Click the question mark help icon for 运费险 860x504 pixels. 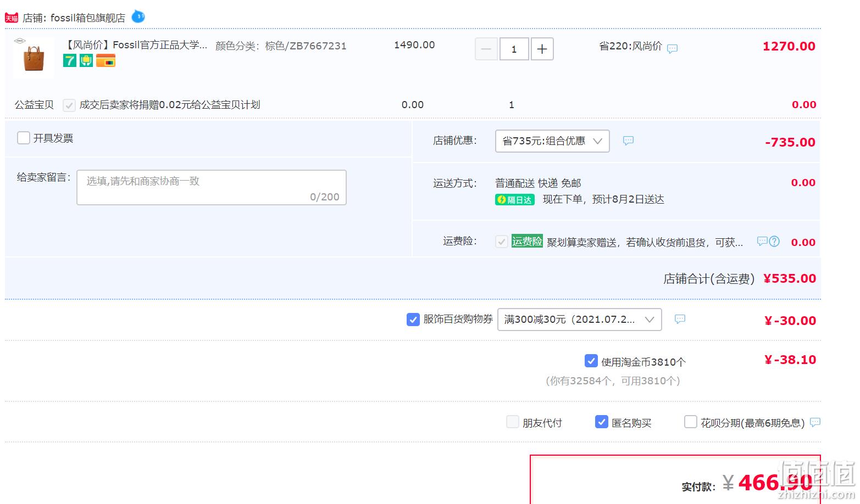click(x=774, y=241)
